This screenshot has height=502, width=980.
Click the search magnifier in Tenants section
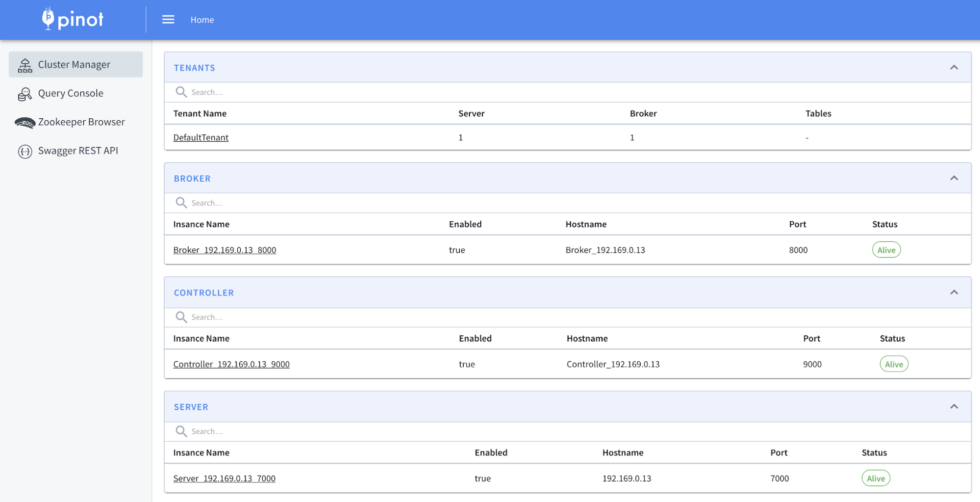(181, 92)
